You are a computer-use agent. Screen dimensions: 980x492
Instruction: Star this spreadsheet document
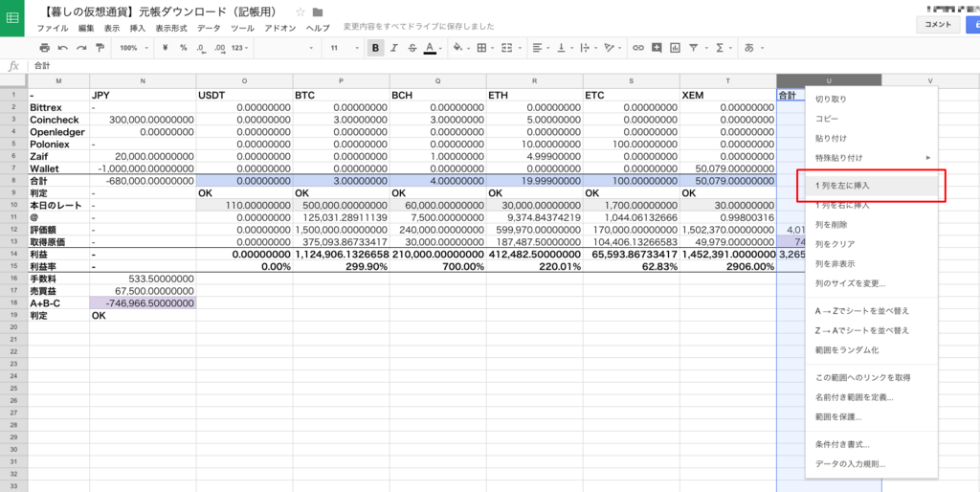click(x=301, y=11)
